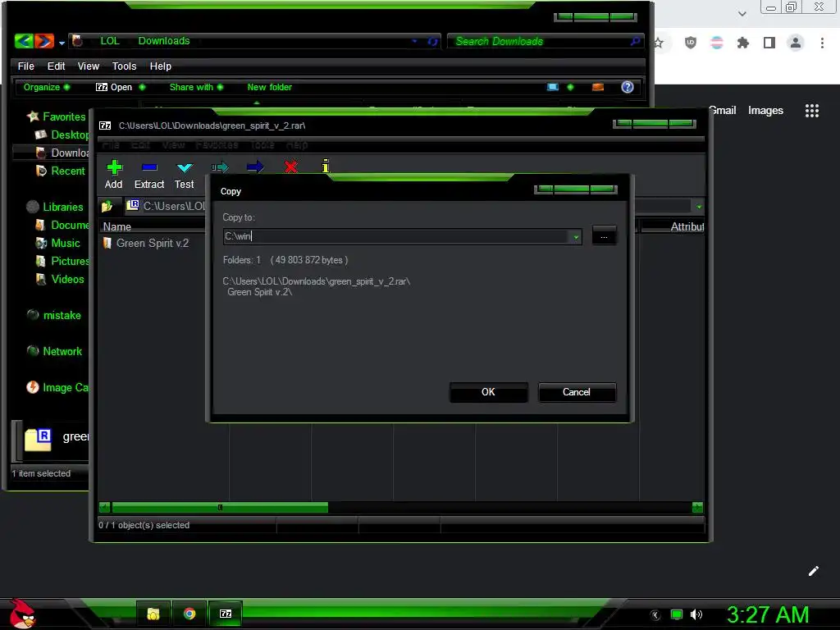This screenshot has width=840, height=630.
Task: Toggle the preview pane icon in Explorer
Action: coord(598,87)
